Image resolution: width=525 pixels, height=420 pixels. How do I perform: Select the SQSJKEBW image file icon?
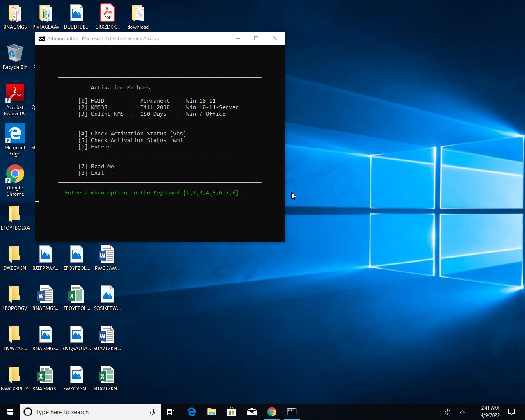(x=107, y=298)
